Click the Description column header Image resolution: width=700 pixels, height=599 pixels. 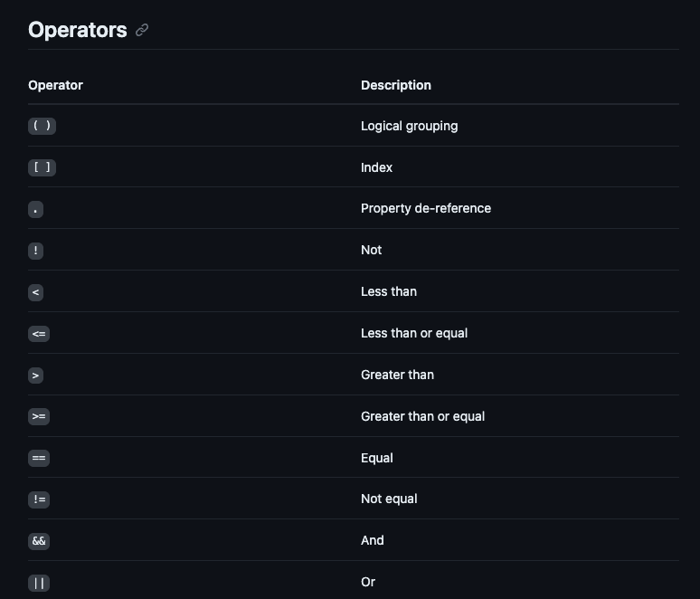[x=395, y=85]
